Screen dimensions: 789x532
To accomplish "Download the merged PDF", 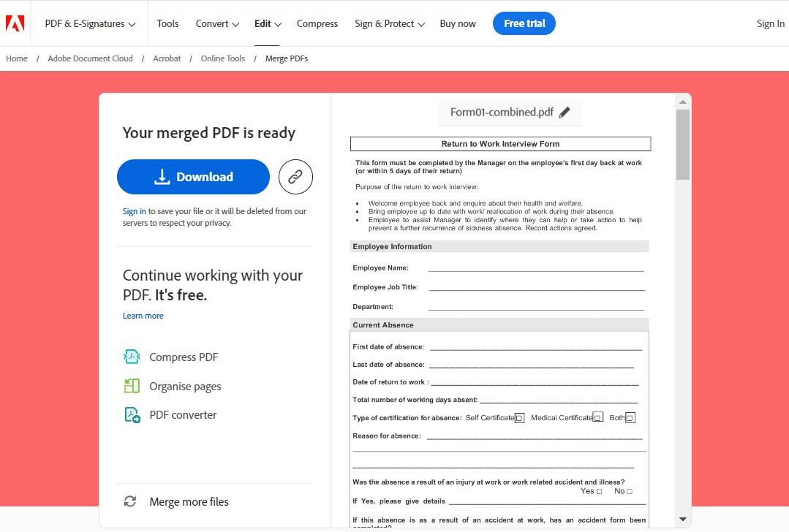I will 193,177.
